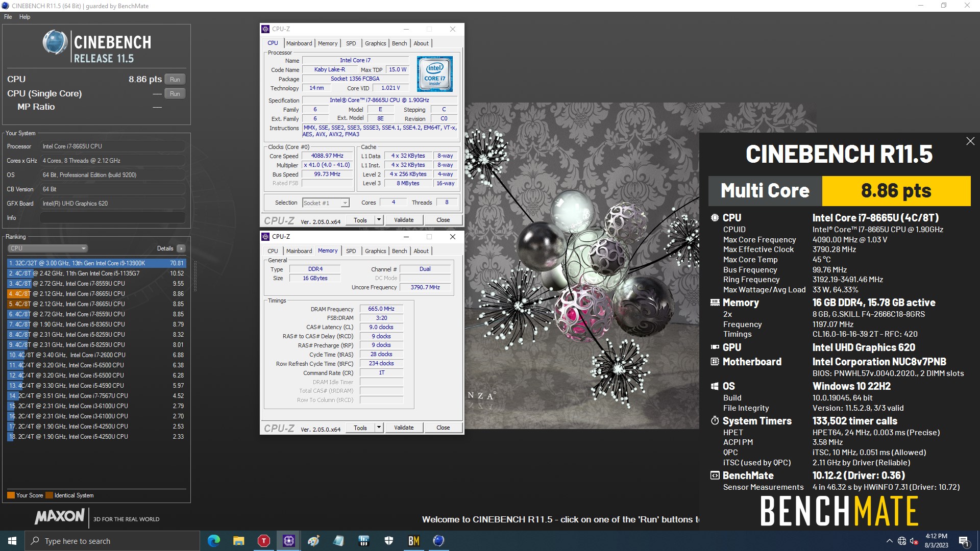Click the BenchMate version icon in result panel

pyautogui.click(x=715, y=475)
